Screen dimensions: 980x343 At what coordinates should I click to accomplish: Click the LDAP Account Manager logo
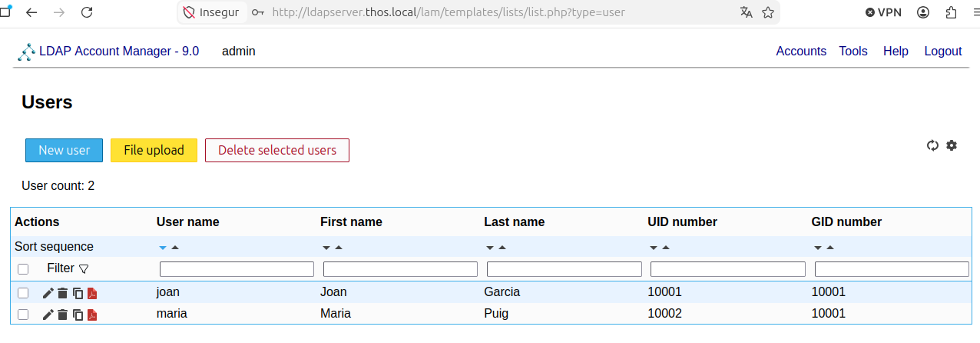tap(27, 52)
